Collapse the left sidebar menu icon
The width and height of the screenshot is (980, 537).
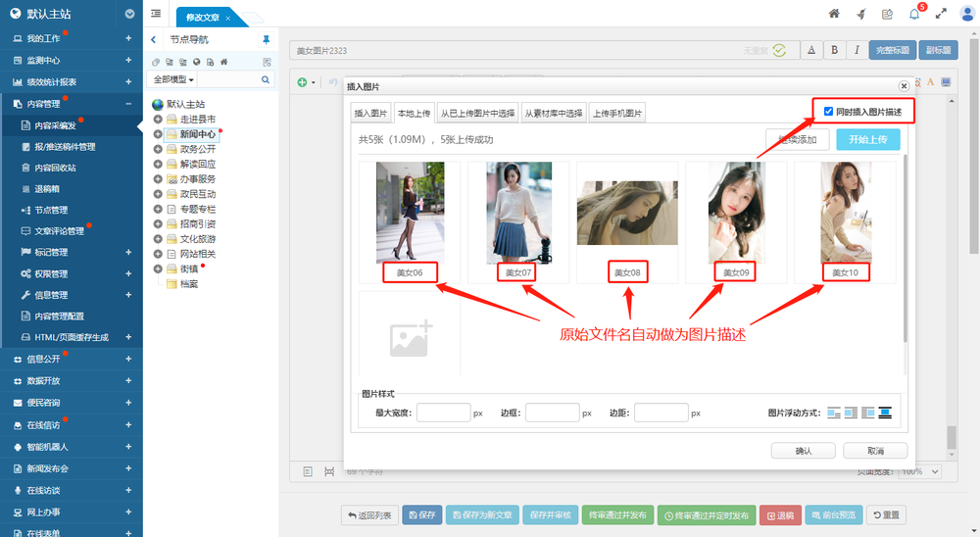coord(157,14)
